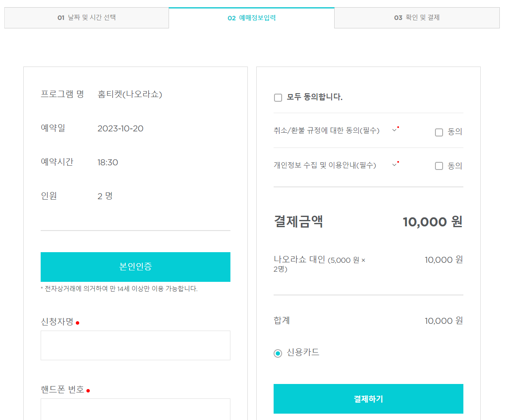Collapse the refund policy disclosure chevron
Screen dimensions: 507x420
tap(393, 131)
